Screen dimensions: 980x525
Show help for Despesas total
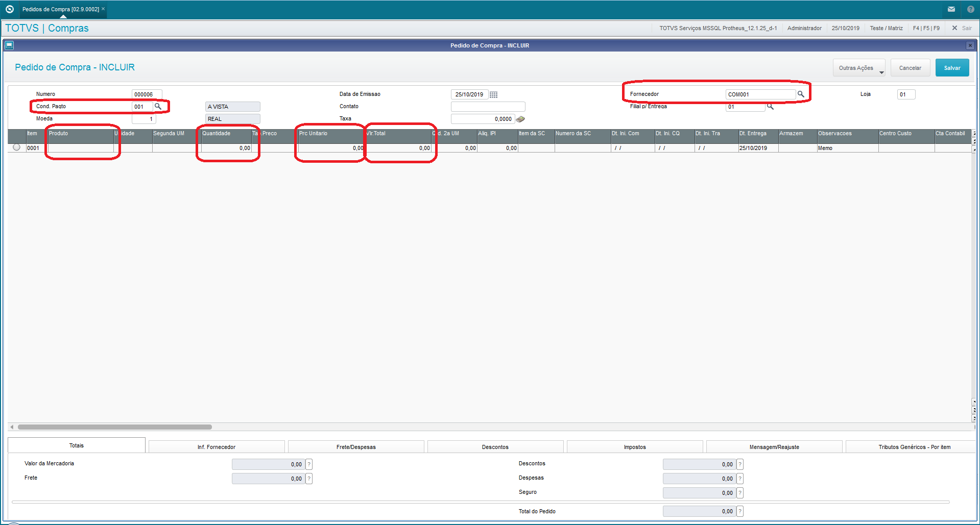click(740, 479)
